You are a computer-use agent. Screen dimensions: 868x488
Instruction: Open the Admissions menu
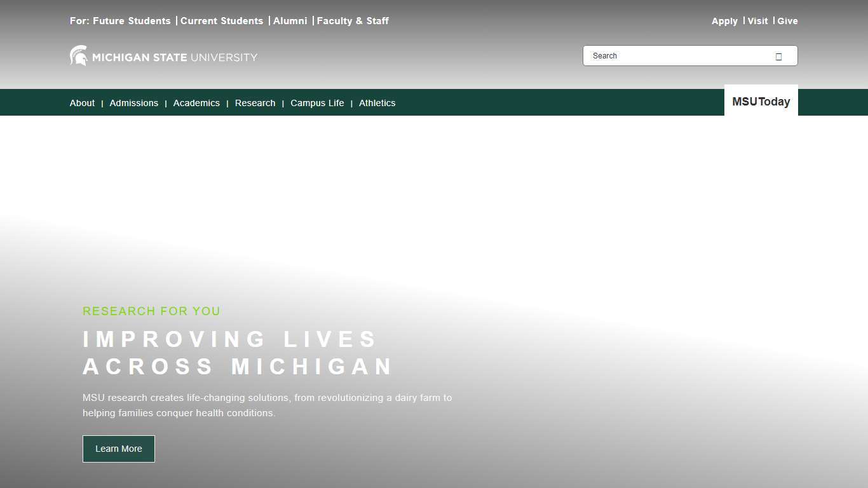[x=133, y=102]
